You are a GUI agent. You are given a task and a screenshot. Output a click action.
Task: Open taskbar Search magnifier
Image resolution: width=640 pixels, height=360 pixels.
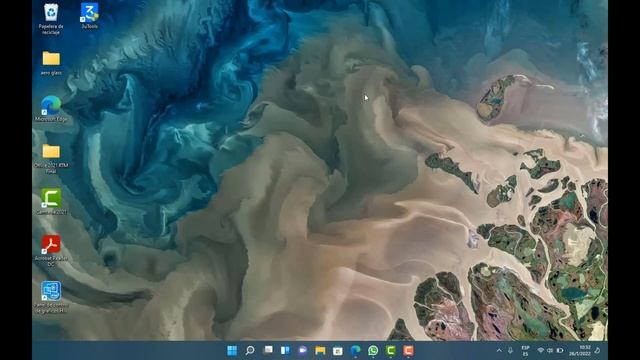pyautogui.click(x=250, y=350)
